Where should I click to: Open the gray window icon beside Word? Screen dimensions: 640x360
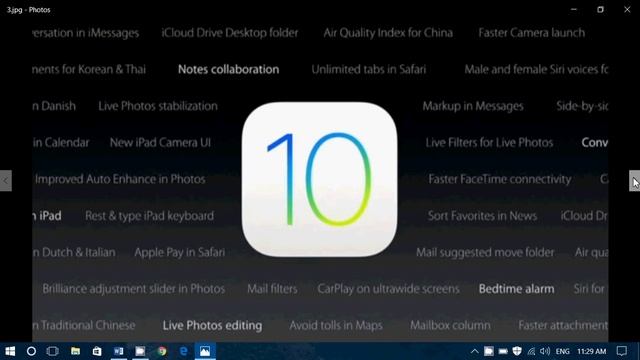(140, 351)
